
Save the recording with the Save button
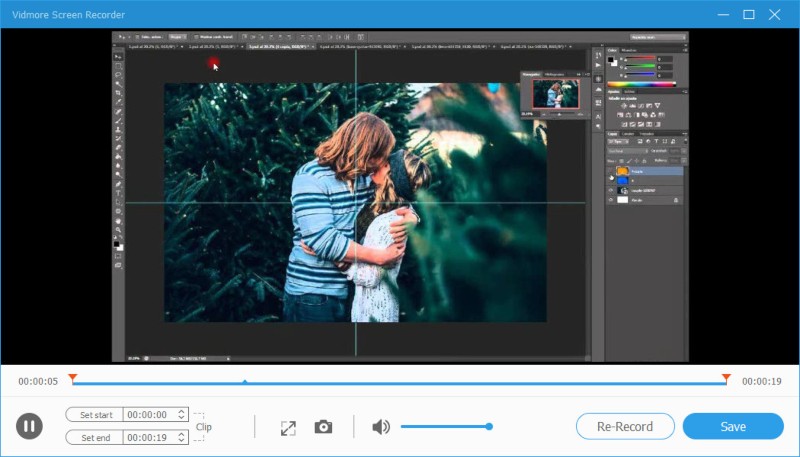pos(733,426)
